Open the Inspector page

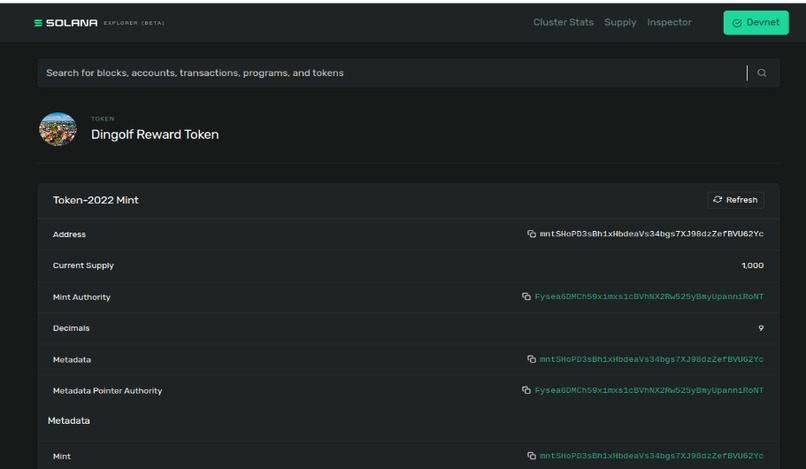[669, 22]
